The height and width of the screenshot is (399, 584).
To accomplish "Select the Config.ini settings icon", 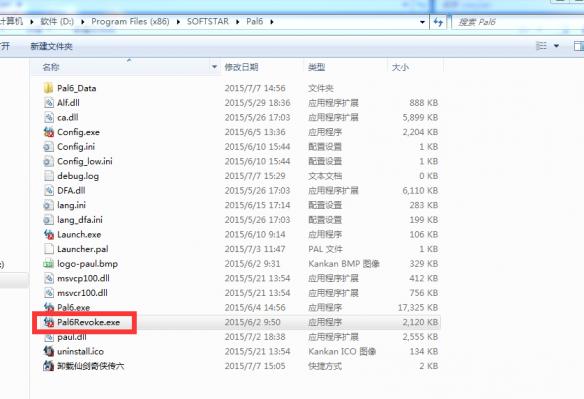I will tap(48, 147).
